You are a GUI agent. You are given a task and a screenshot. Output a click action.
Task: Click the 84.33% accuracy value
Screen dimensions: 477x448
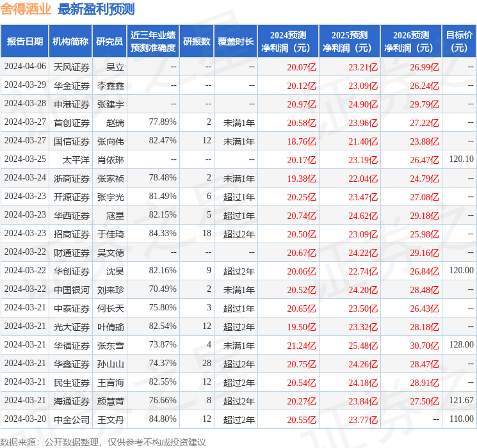pos(163,233)
